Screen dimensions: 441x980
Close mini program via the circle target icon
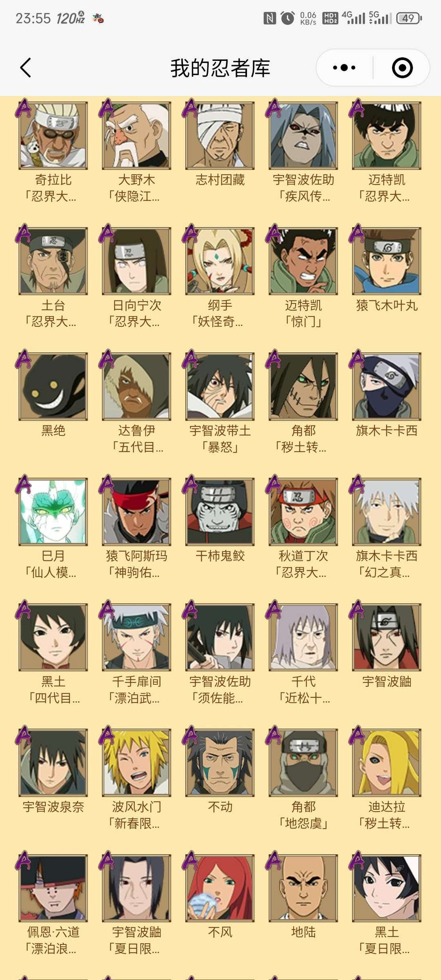pos(402,68)
